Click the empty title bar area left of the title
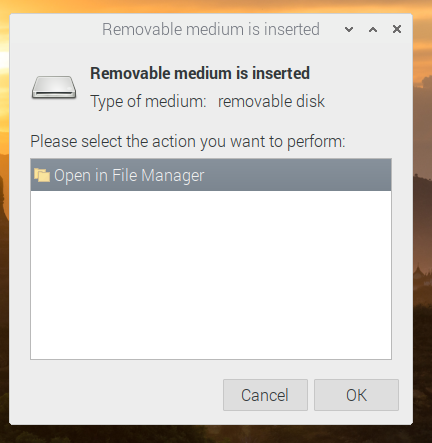Viewport: 432px width, 443px height. click(56, 29)
